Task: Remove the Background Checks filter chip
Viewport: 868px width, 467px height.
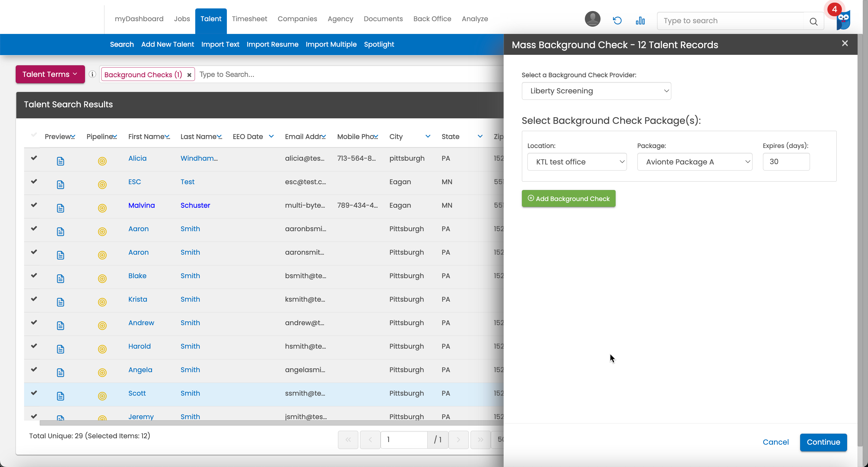Action: tap(189, 75)
